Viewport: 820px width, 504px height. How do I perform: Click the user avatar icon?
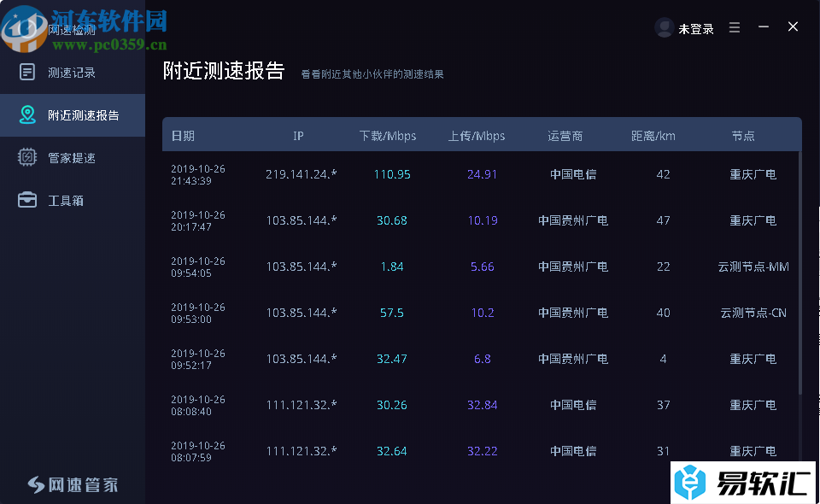click(x=665, y=27)
